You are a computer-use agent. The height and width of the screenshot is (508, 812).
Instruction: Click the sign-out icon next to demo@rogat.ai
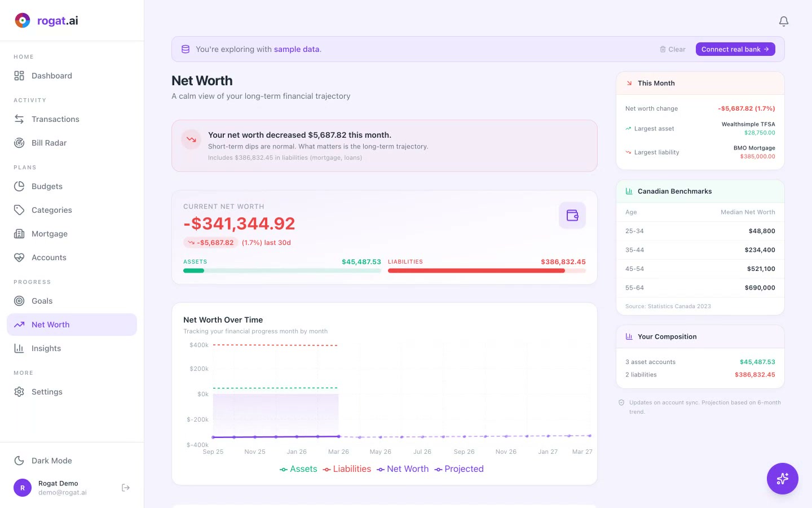[x=125, y=487]
